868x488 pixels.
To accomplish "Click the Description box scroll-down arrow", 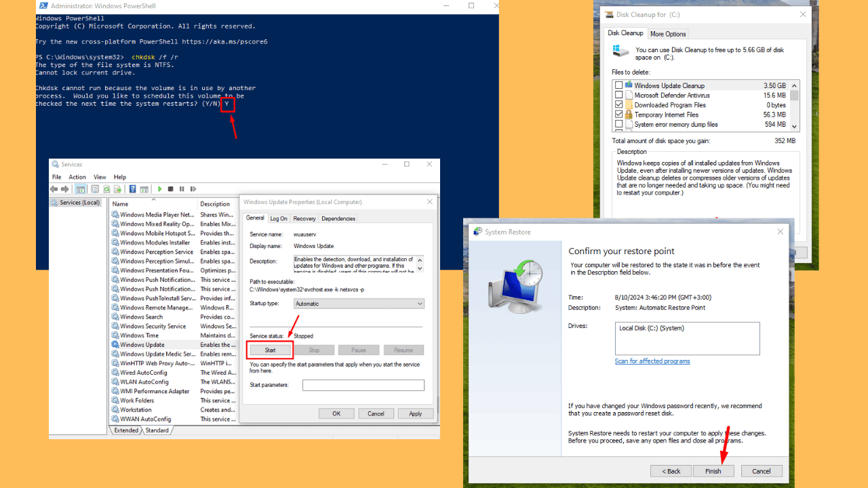I will tap(420, 268).
